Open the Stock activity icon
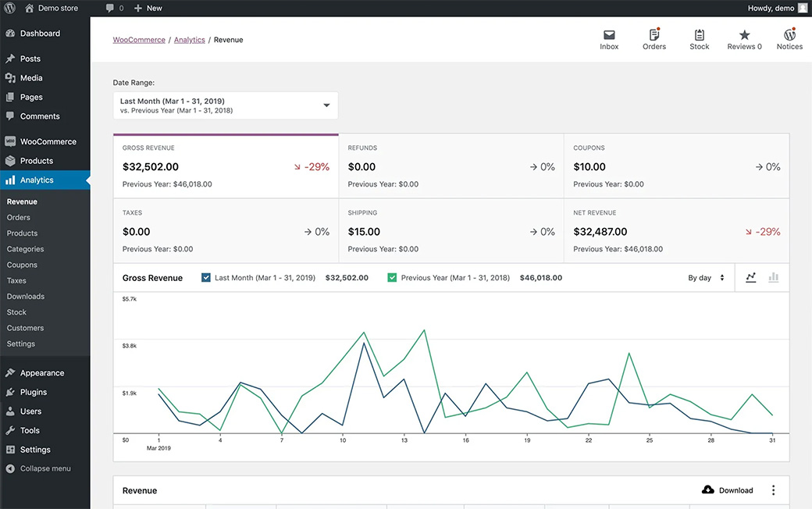Screen dimensions: 812x509 699,35
